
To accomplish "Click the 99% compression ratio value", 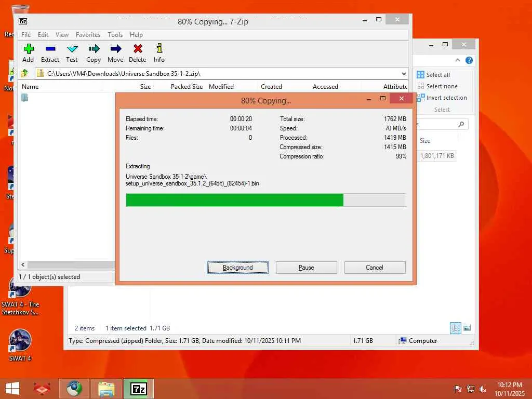I will point(401,156).
